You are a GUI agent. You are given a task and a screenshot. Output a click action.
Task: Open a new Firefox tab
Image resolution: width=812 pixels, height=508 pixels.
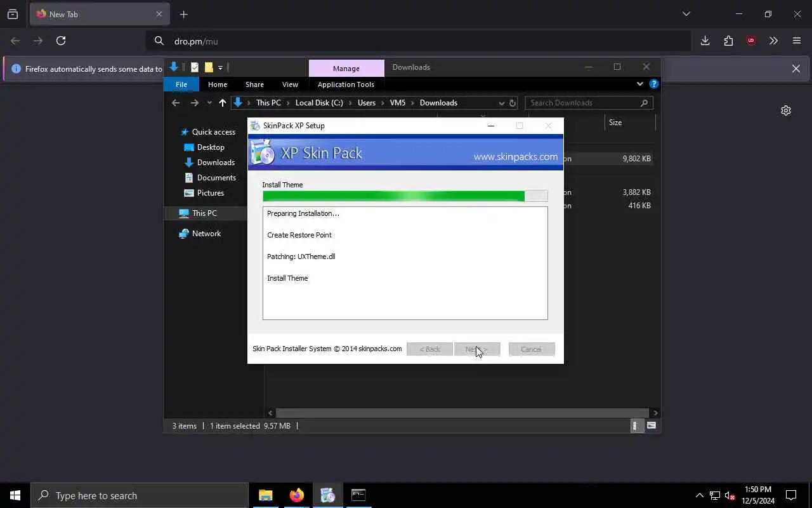pos(184,14)
